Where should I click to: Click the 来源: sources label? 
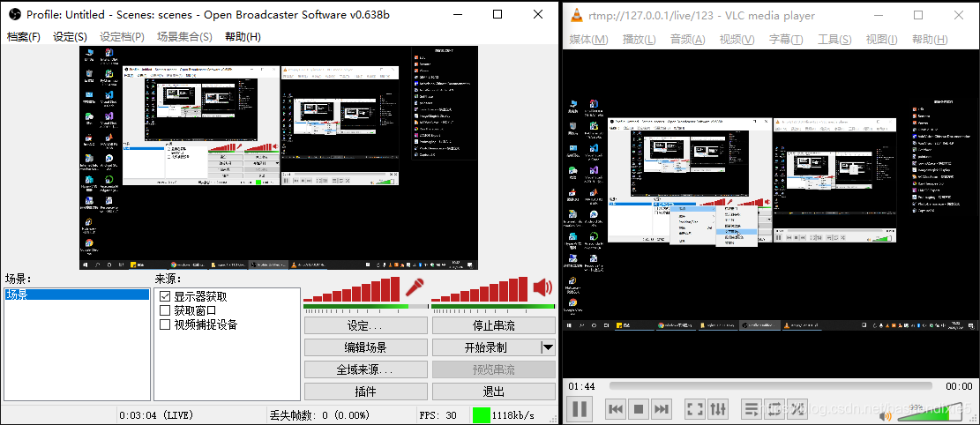tap(168, 279)
